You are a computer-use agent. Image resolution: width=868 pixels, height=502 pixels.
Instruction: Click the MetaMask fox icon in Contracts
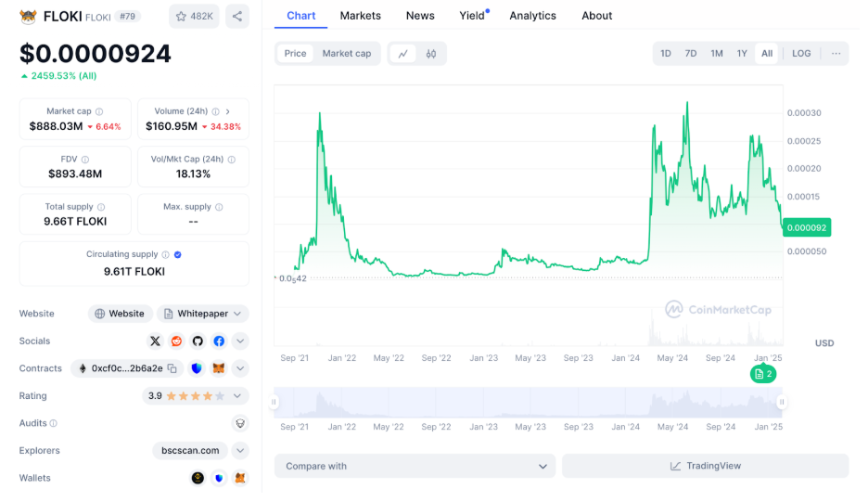pos(219,368)
